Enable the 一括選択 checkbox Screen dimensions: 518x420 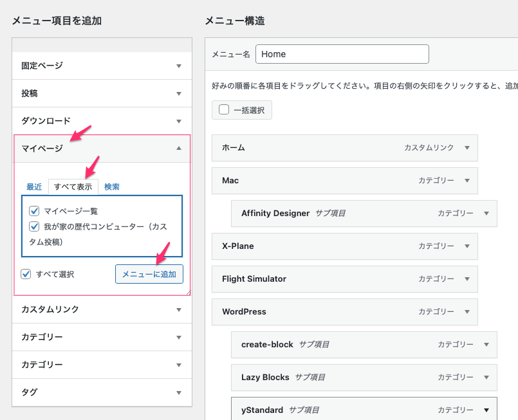[x=224, y=109]
